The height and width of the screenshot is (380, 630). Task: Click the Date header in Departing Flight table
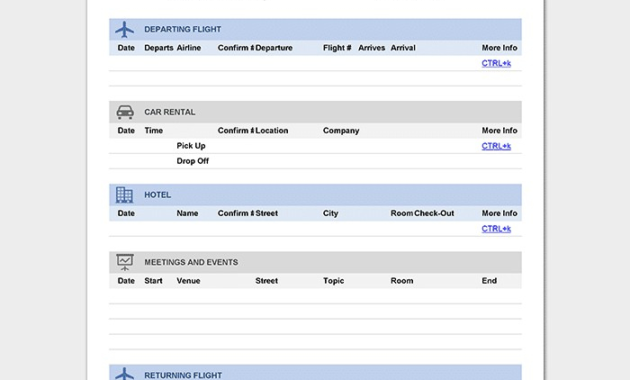126,48
